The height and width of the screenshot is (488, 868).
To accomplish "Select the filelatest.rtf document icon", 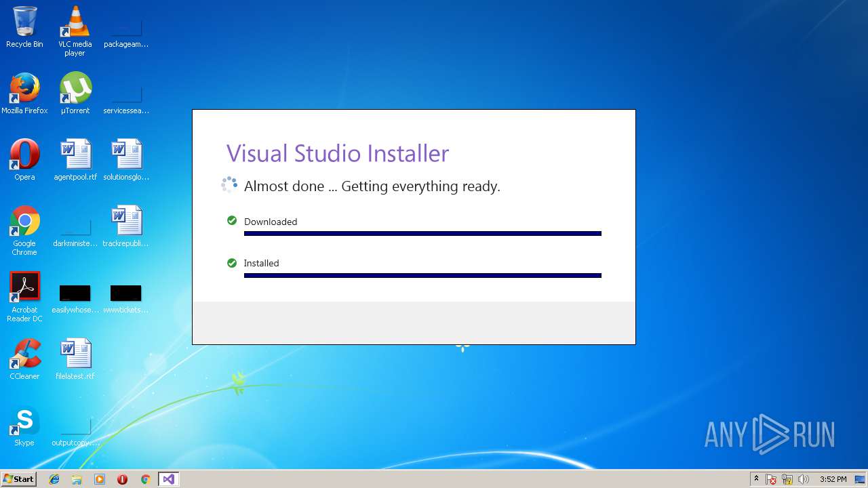I will pos(75,359).
